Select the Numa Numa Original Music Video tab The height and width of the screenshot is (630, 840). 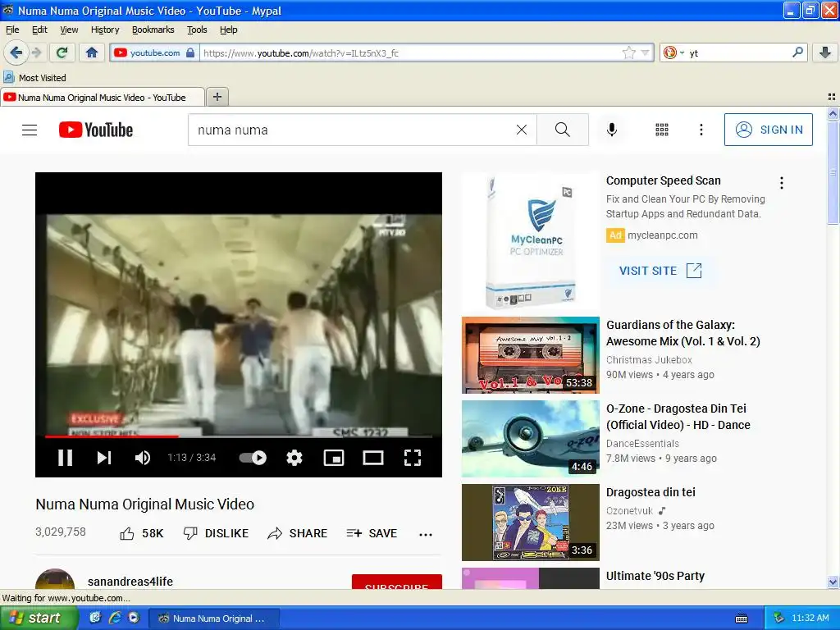pos(103,98)
